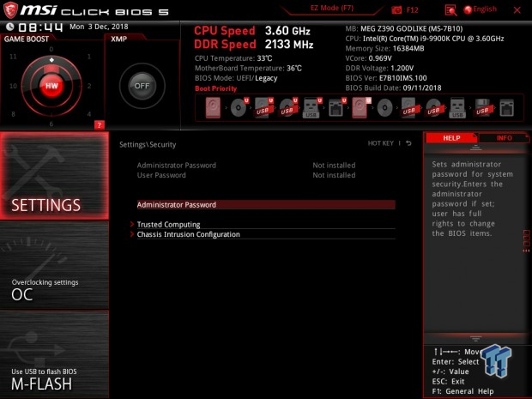Screen dimensions: 532x399
Task: Click the User Password status row
Action: 246,175
